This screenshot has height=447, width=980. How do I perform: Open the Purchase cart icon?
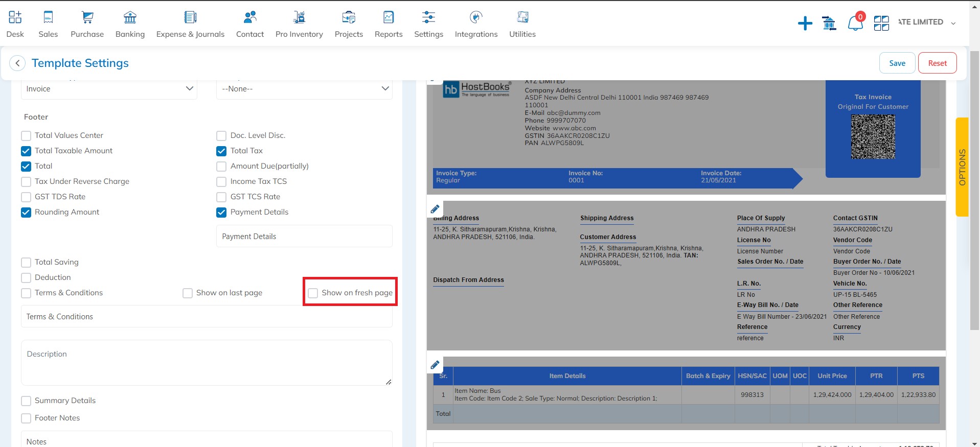click(x=87, y=17)
